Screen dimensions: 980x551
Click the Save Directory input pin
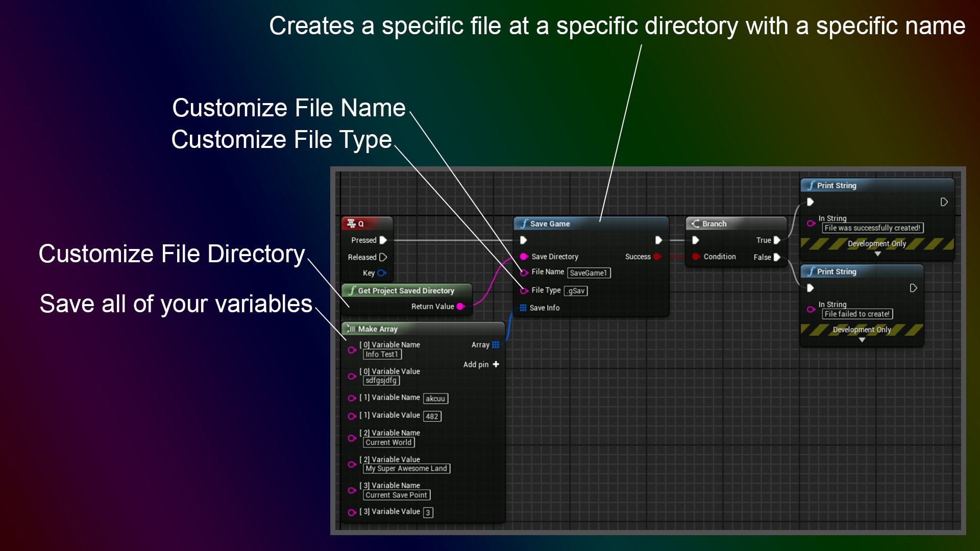pos(523,257)
